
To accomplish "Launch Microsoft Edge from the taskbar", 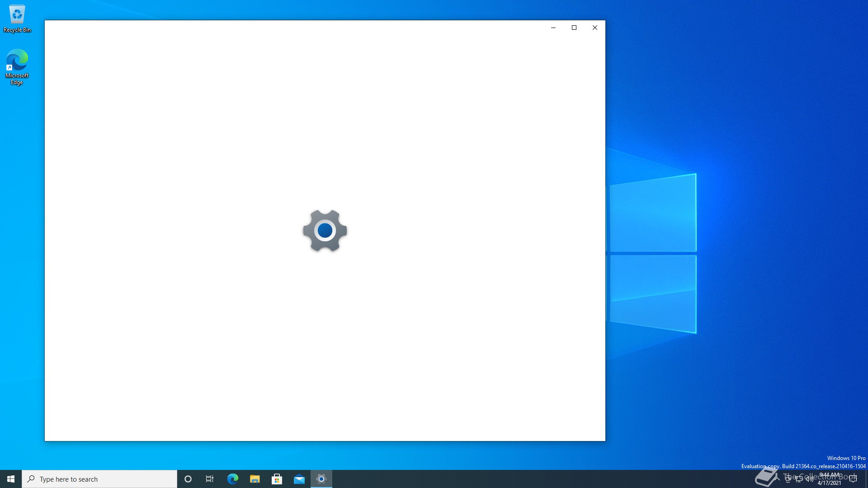I will pyautogui.click(x=232, y=479).
